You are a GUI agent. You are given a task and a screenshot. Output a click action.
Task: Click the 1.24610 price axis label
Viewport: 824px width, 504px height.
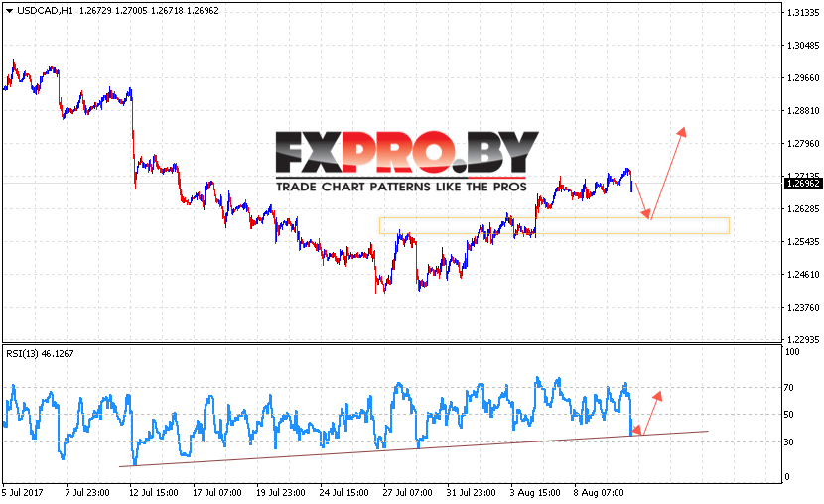tap(803, 274)
